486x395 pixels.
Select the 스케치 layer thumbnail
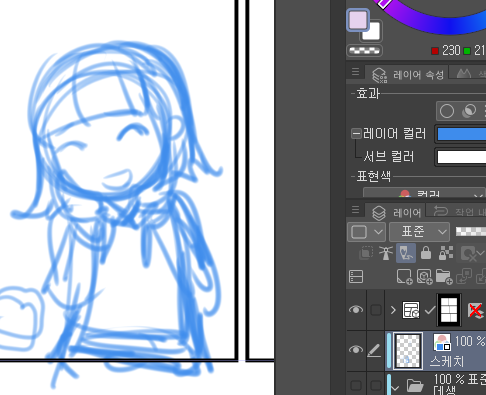[408, 350]
